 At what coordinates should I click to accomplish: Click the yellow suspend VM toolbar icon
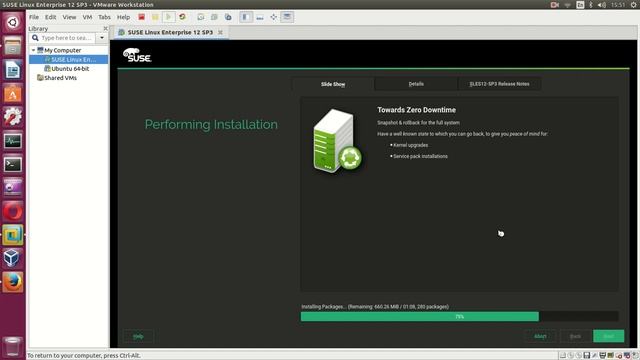click(155, 17)
